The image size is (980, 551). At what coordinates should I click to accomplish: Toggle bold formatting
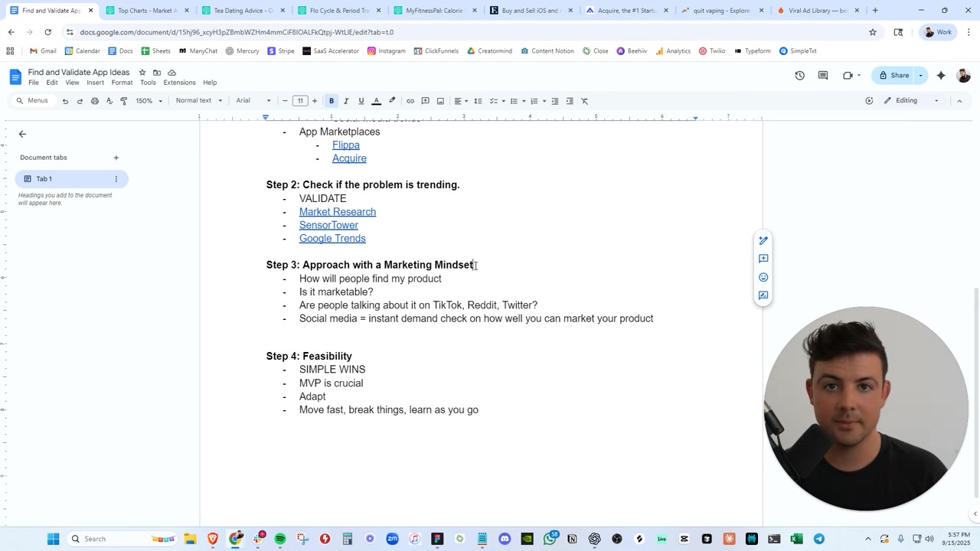pyautogui.click(x=332, y=101)
